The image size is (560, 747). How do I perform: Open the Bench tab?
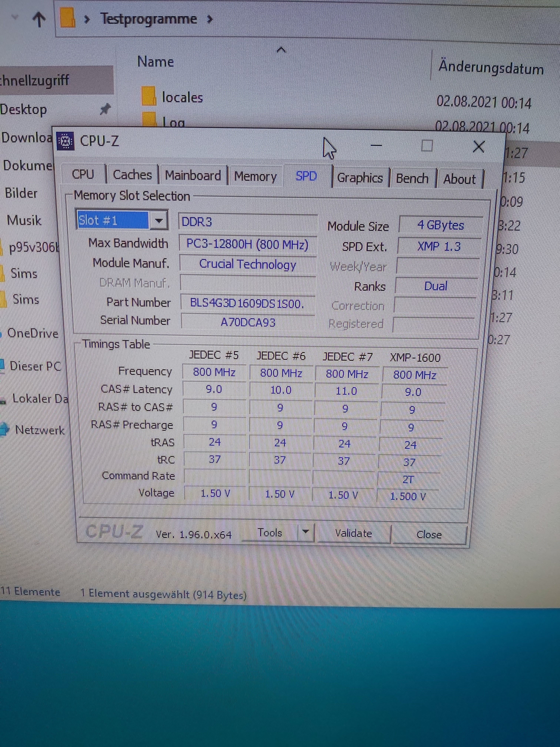pyautogui.click(x=412, y=178)
